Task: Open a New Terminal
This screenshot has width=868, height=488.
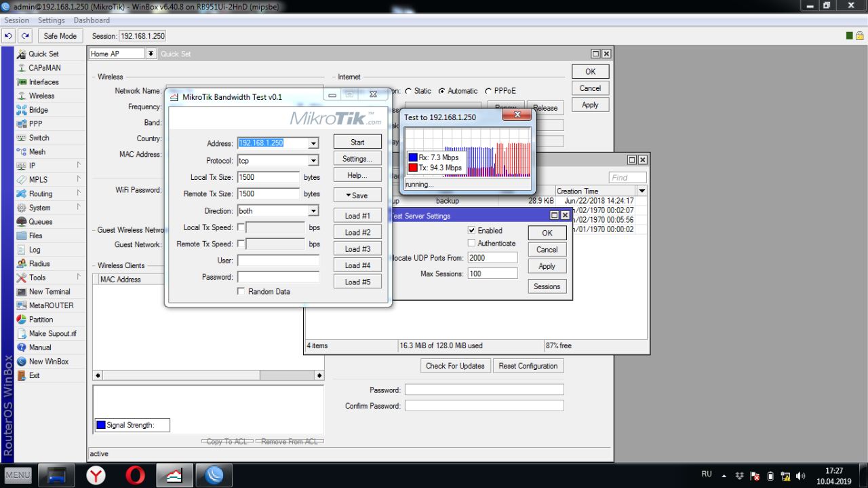Action: tap(49, 291)
